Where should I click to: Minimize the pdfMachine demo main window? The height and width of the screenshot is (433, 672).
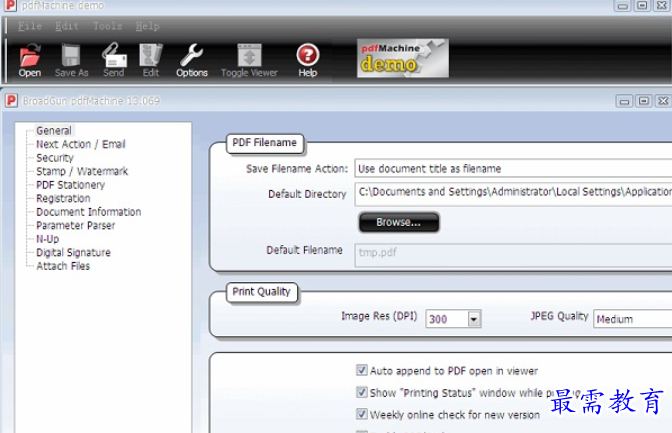tap(622, 6)
